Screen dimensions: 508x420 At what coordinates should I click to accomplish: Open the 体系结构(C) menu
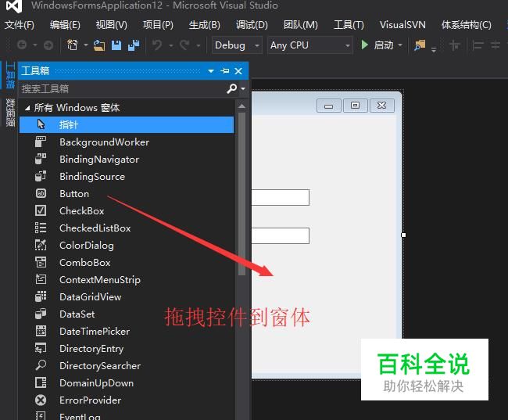tap(467, 25)
